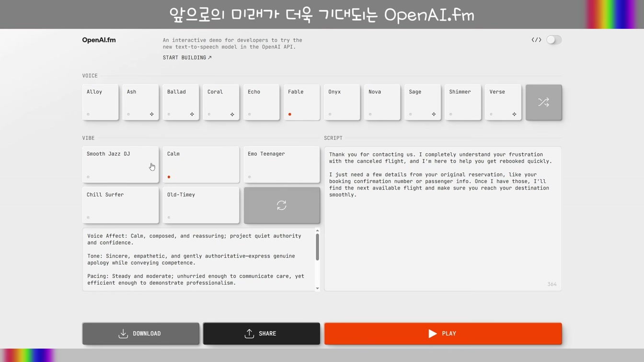Image resolution: width=644 pixels, height=362 pixels.
Task: Open the START BUILDING link
Action: pos(187,57)
